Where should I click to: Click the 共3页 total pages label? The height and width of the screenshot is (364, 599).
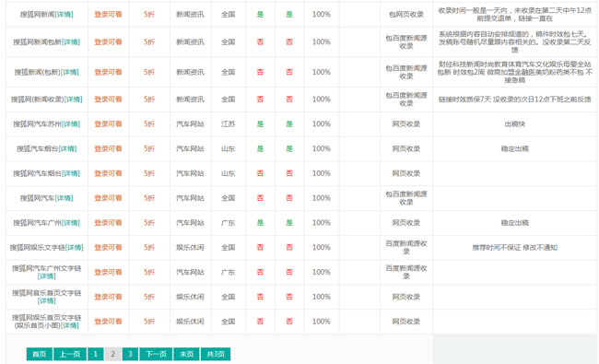coord(216,354)
